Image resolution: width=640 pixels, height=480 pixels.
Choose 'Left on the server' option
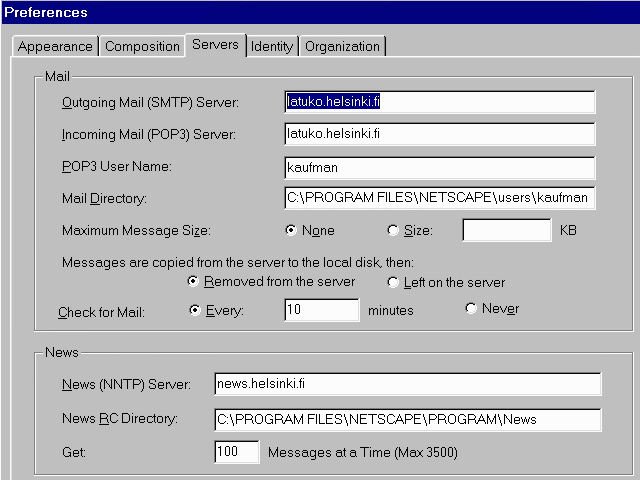[393, 282]
